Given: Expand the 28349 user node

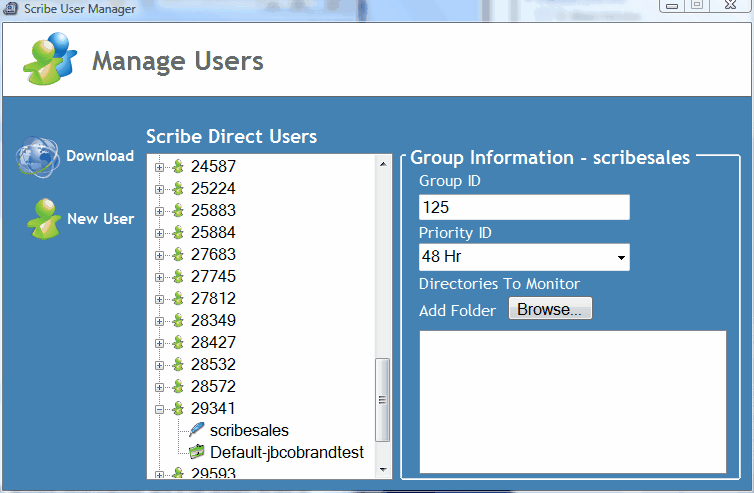Looking at the screenshot, I should coord(159,322).
